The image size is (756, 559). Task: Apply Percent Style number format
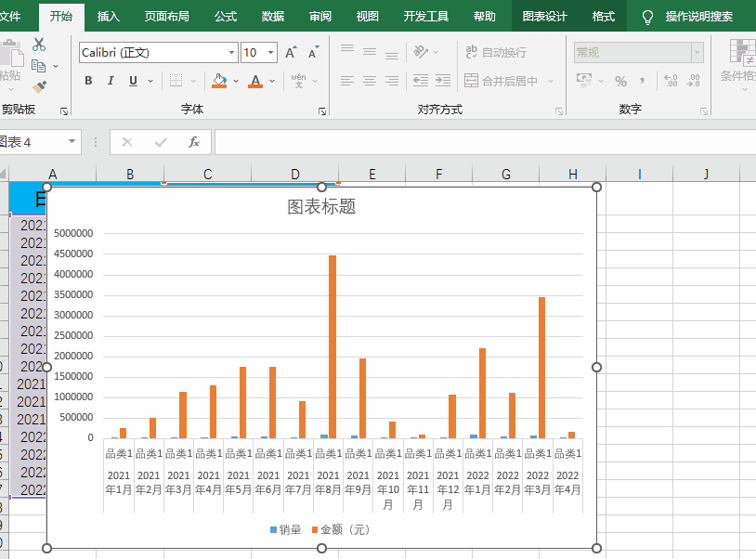pos(620,82)
